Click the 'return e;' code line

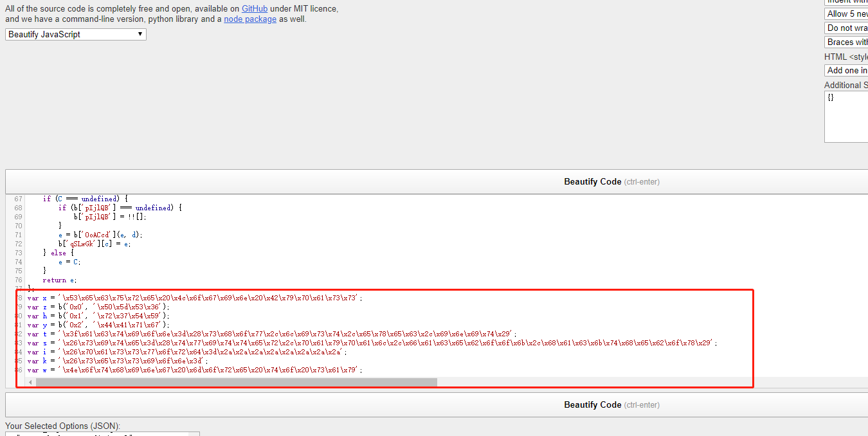(59, 280)
